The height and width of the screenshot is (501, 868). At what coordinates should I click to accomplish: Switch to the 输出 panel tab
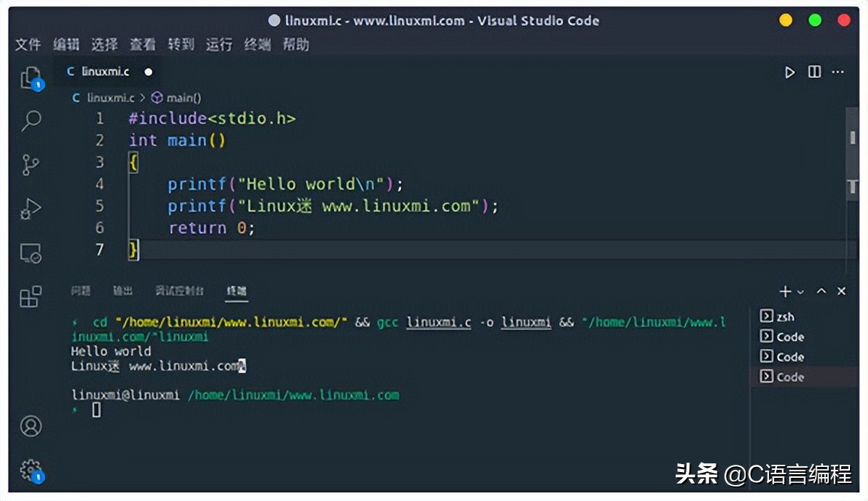pos(123,291)
